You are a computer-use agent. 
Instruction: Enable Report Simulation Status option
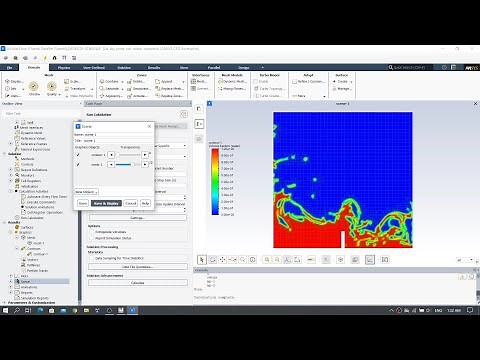(92, 238)
